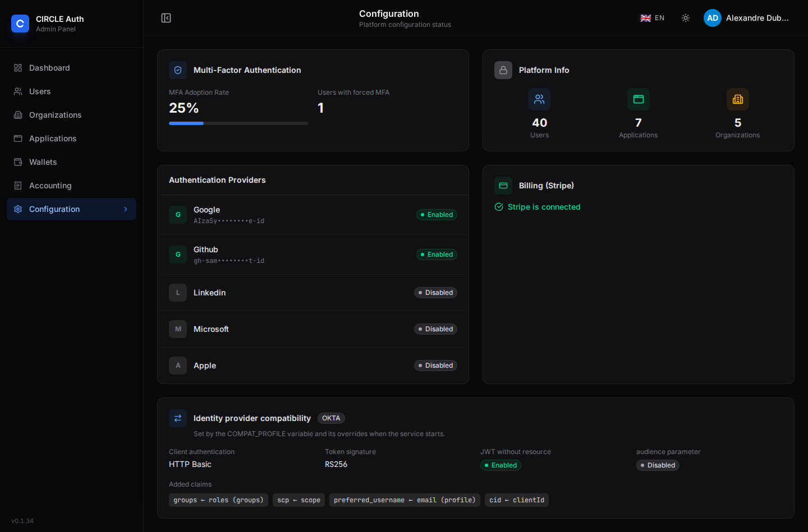Click the Identity provider compatibility arrows icon
The image size is (808, 532).
coord(178,418)
